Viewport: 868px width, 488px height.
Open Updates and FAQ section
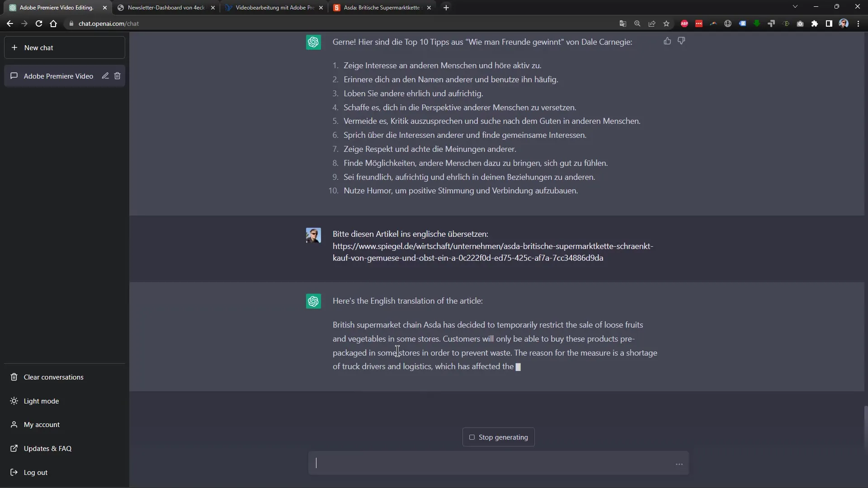point(47,448)
